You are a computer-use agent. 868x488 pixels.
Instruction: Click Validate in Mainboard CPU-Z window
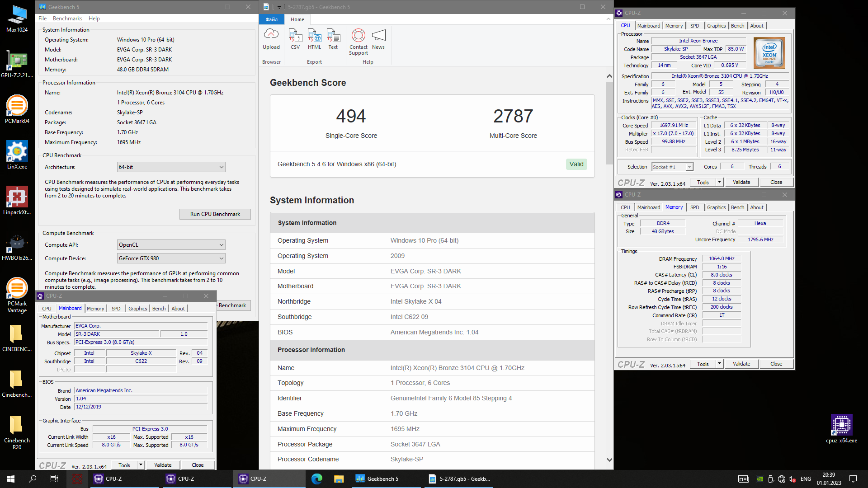pyautogui.click(x=163, y=465)
